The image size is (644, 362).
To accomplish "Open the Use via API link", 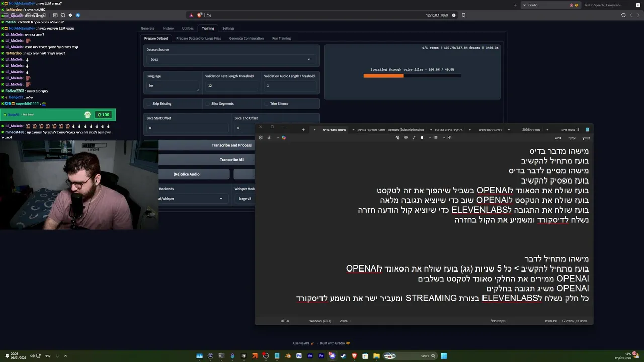I will tap(303, 343).
